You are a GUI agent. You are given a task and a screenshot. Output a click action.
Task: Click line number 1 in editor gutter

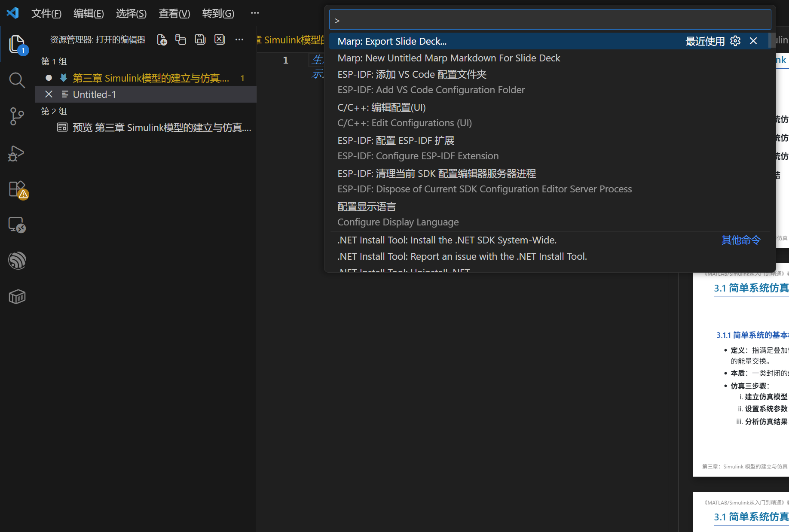(285, 60)
